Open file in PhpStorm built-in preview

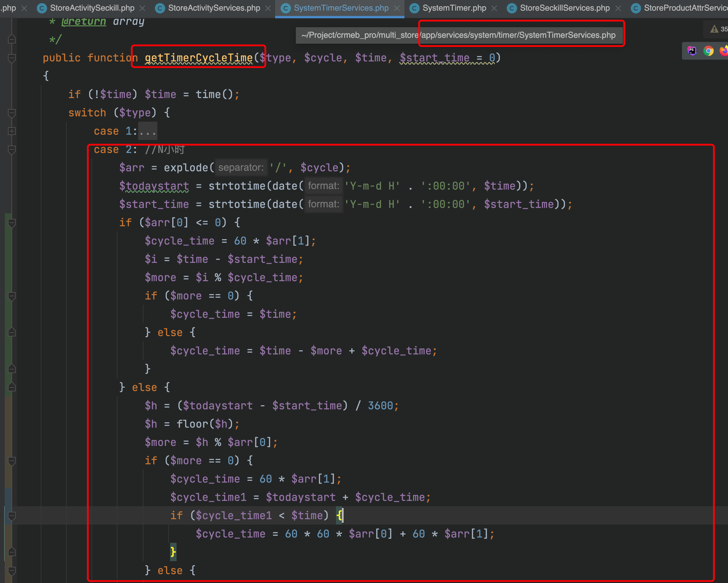(692, 51)
